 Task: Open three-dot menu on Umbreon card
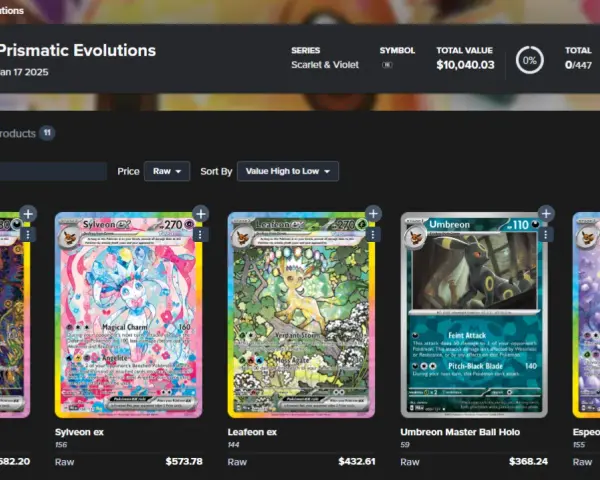tap(546, 235)
